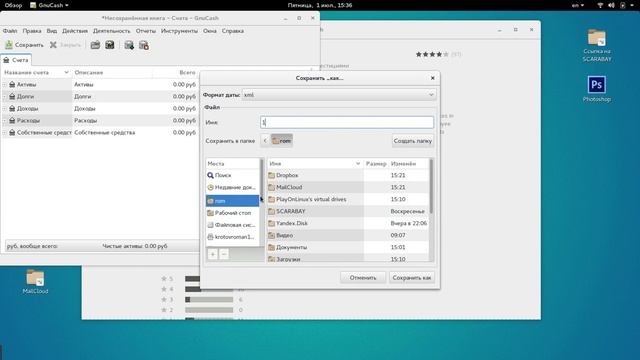640x360 pixels.
Task: Click the edit account toolbar icon
Action: [110, 45]
